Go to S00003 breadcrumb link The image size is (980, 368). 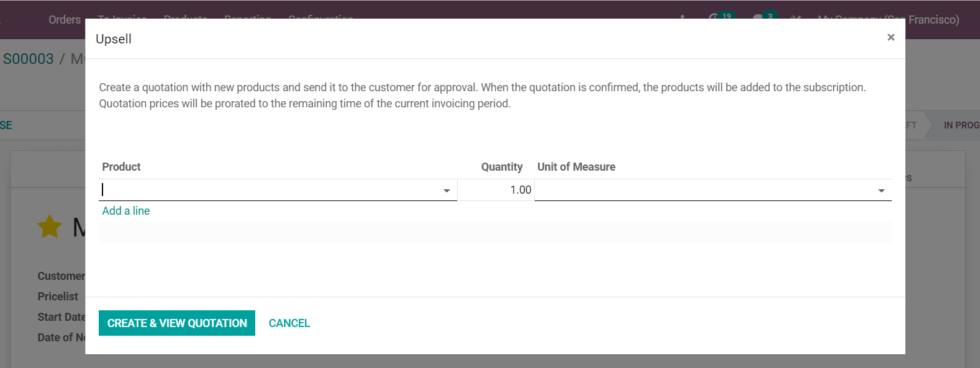pos(29,59)
